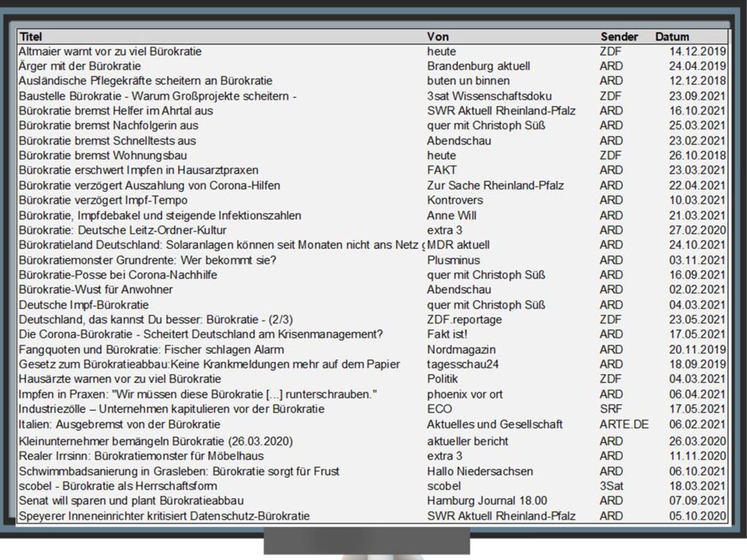This screenshot has height=560, width=747.
Task: Select 'Bürokratie-Wust für Anwohner' row
Action: point(373,290)
